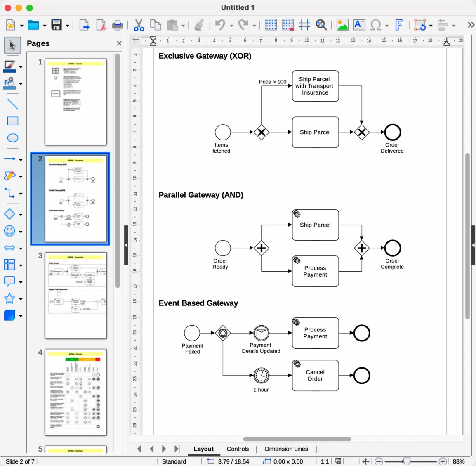This screenshot has height=466, width=476.
Task: Select the Block Arrows tool
Action: (x=9, y=248)
